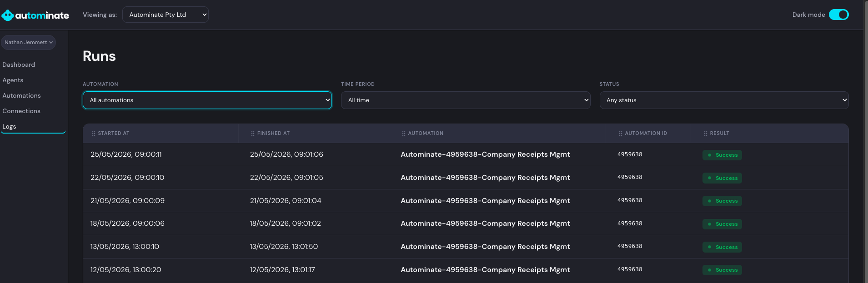
Task: Grab the drag handle of Result column
Action: click(706, 134)
